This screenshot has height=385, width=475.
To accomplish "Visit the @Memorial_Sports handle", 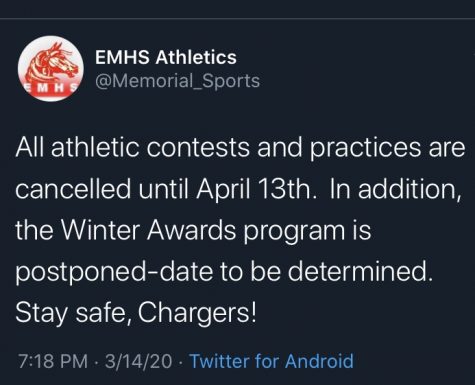I will click(x=177, y=81).
